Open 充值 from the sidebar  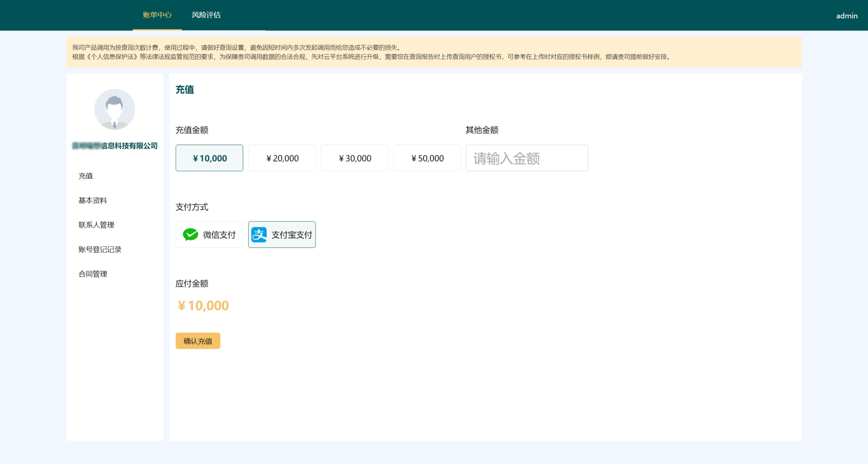86,176
